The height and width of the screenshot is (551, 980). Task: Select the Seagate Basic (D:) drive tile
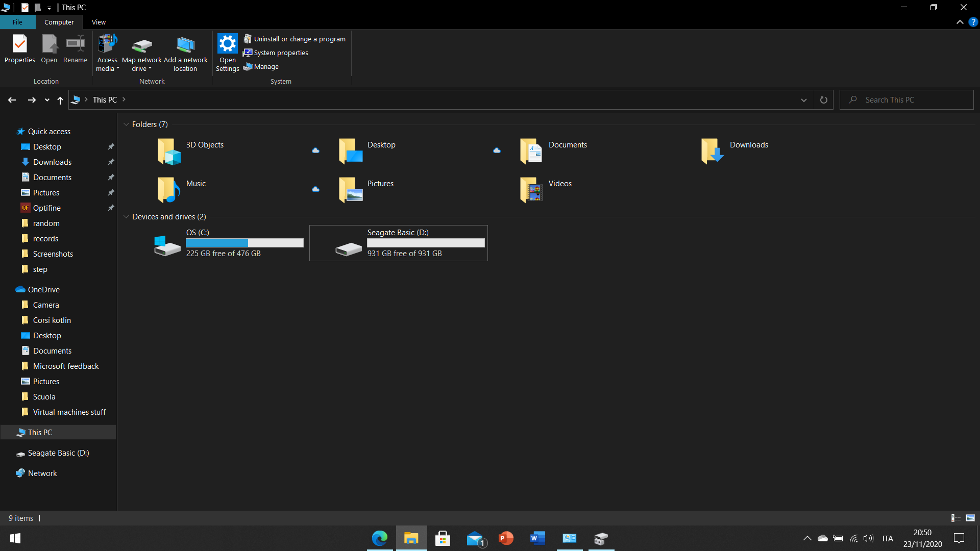point(399,243)
